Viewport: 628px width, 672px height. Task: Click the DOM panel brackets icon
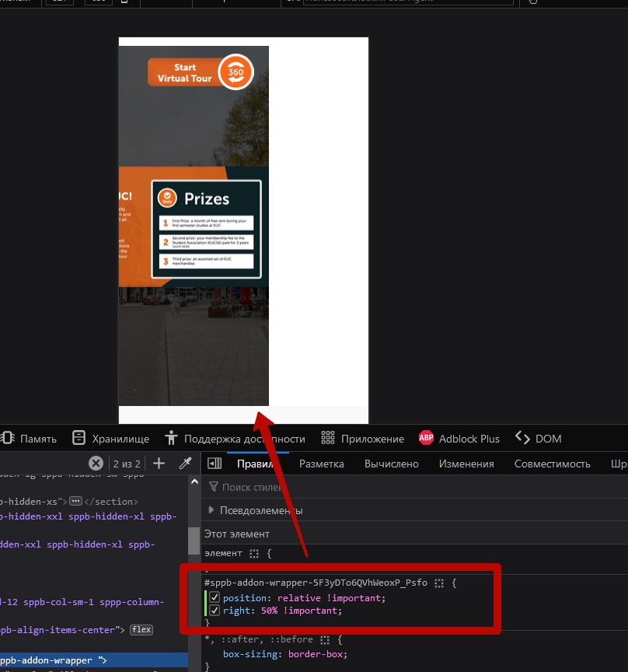click(523, 439)
